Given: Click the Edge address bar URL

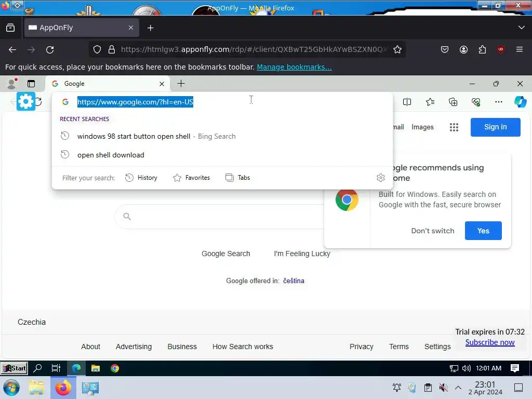Looking at the screenshot, I should [135, 102].
